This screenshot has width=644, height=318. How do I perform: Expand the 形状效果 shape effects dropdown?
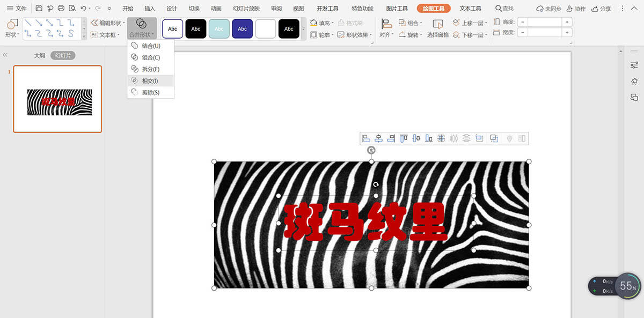[x=371, y=35]
